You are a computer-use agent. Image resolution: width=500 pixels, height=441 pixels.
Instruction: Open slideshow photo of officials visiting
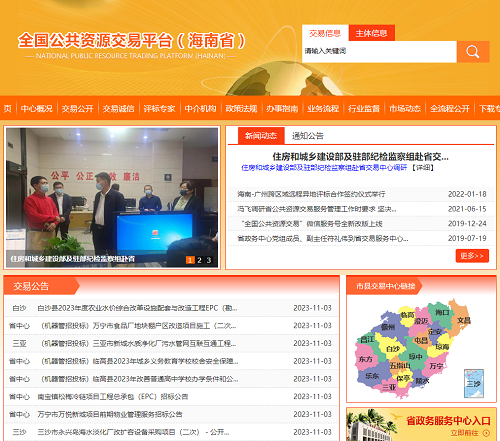pos(112,197)
